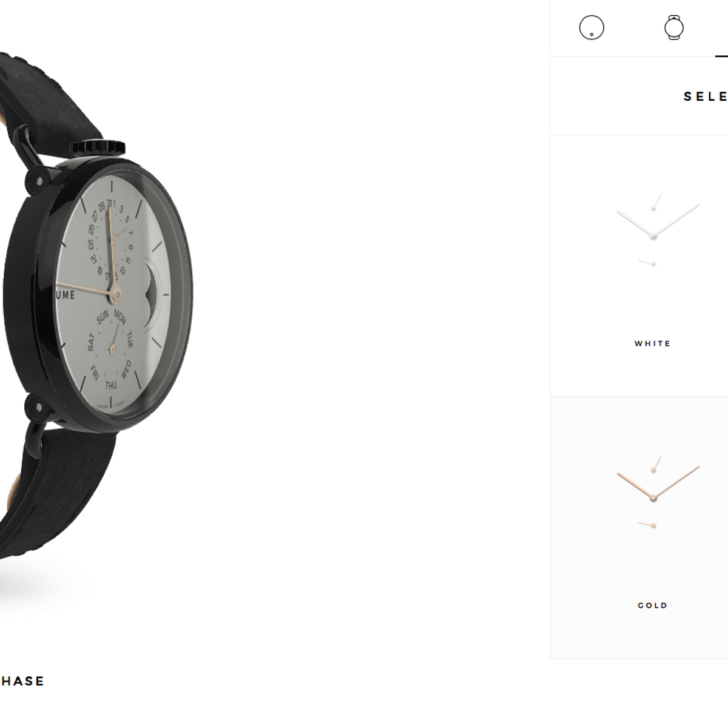728x728 pixels.
Task: Click the SELE heading text
Action: point(706,96)
